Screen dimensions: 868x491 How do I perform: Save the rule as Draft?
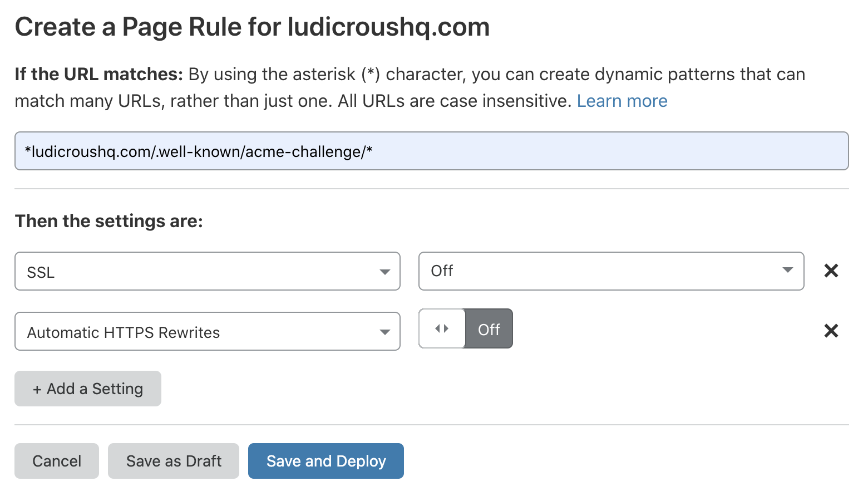(x=174, y=461)
